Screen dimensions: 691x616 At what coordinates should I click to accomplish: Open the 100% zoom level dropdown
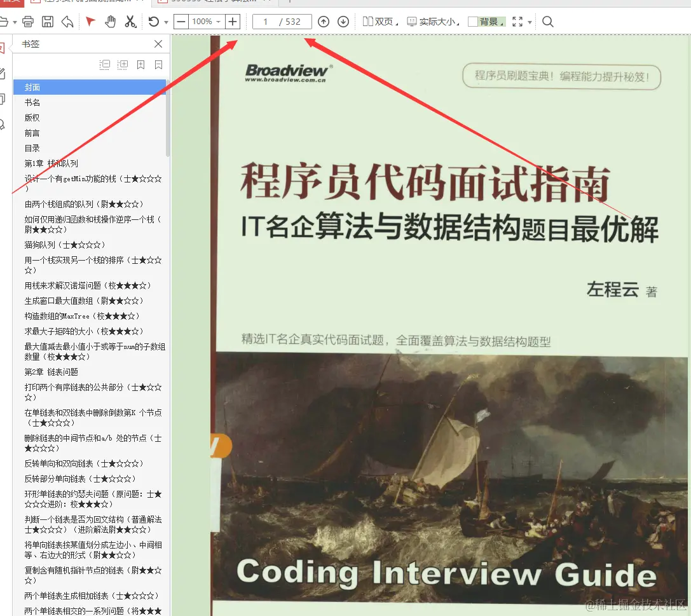tap(206, 21)
